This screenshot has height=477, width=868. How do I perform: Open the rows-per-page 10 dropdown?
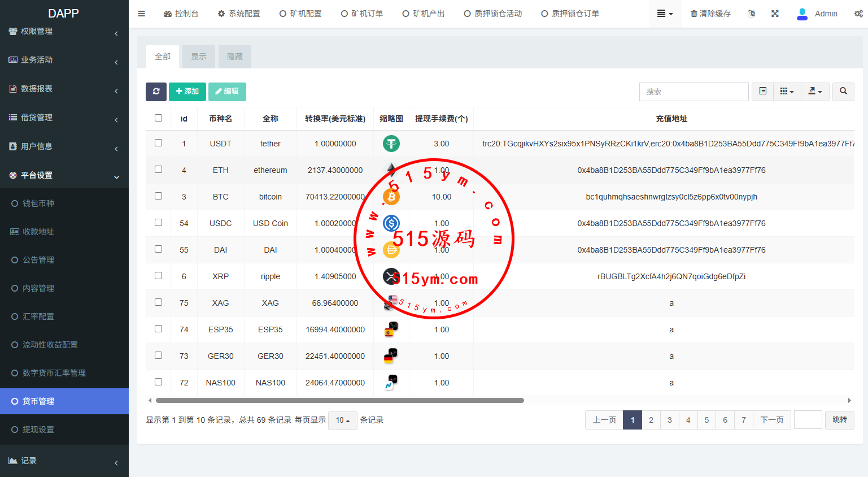343,420
